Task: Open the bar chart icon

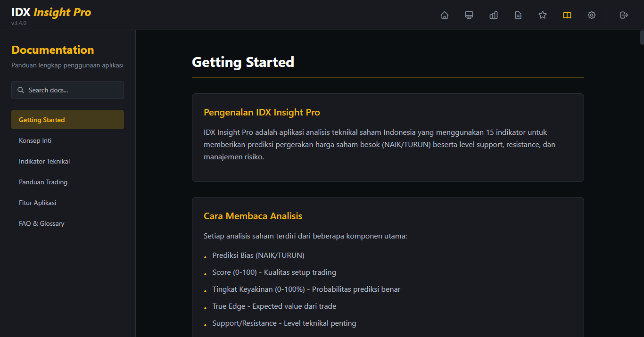Action: coord(494,15)
